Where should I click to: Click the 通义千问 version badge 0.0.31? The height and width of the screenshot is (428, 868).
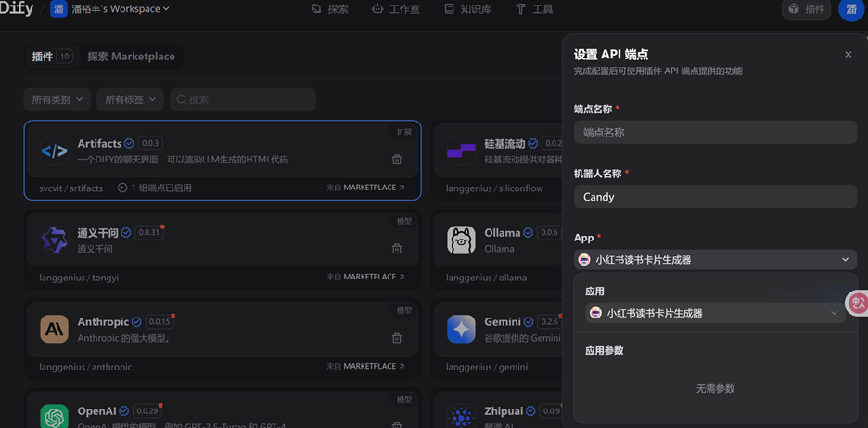148,233
